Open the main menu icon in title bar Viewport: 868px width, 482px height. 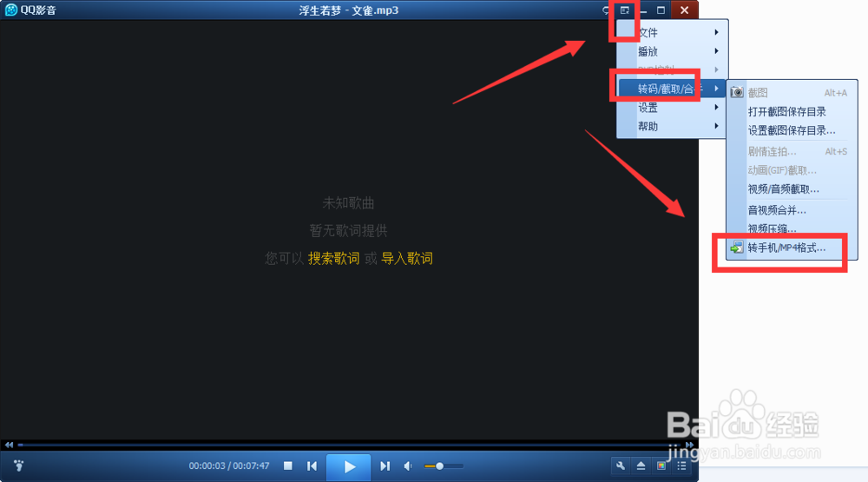pyautogui.click(x=624, y=10)
